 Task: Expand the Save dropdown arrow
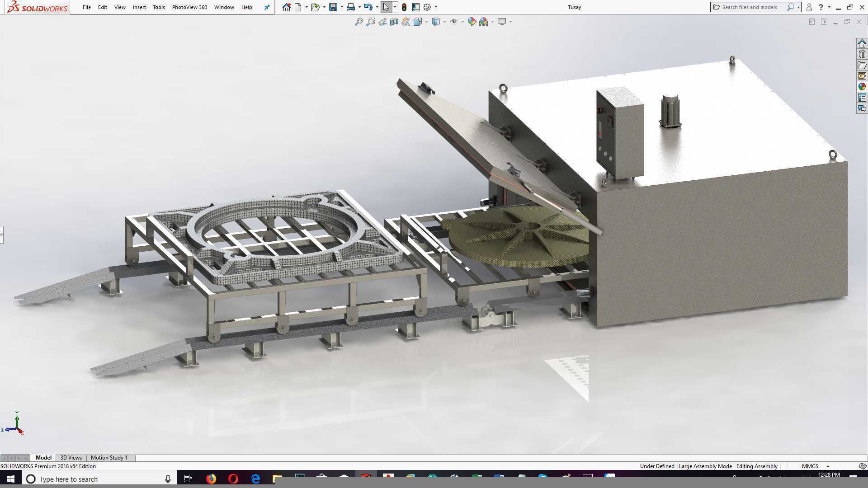(x=342, y=7)
